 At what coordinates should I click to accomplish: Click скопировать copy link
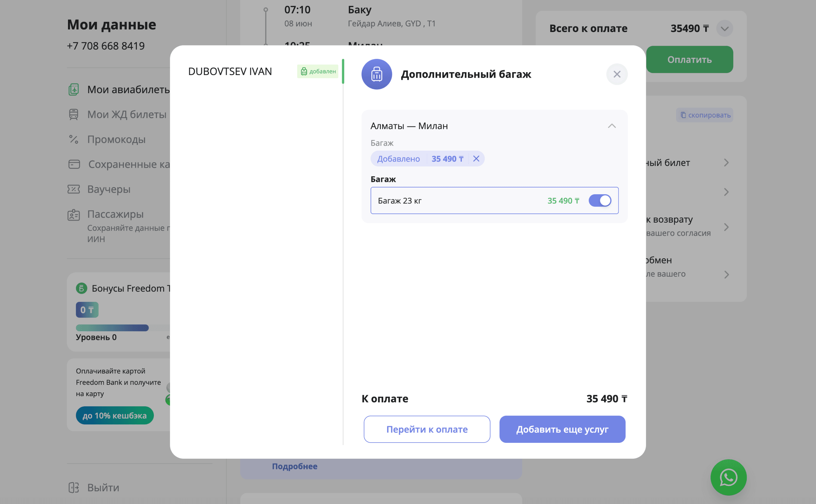[705, 115]
